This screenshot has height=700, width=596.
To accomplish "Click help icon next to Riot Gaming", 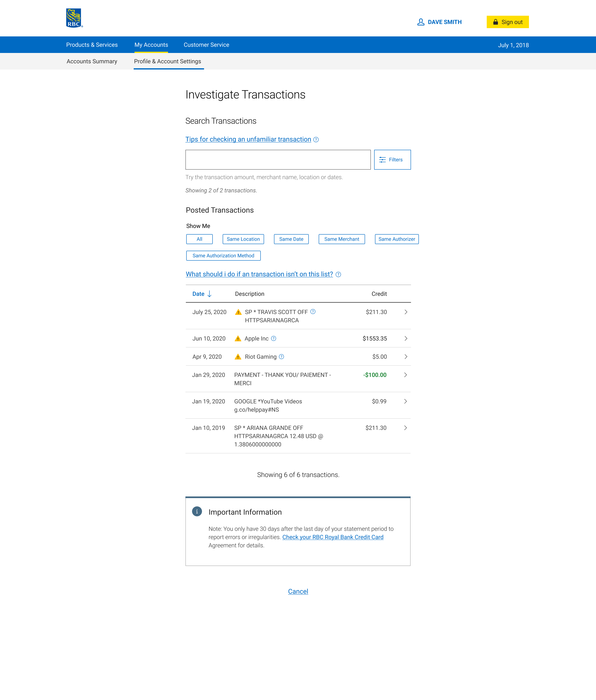I will 281,357.
